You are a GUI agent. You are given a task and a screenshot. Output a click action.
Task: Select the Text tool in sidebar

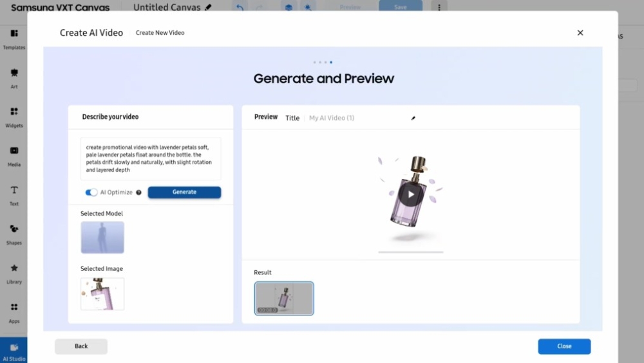tap(14, 194)
